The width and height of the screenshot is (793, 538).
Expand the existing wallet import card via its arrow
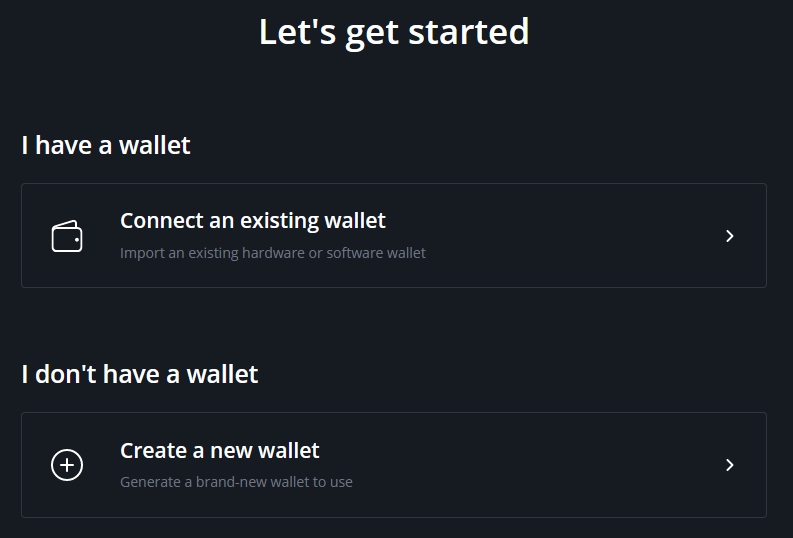click(x=729, y=236)
